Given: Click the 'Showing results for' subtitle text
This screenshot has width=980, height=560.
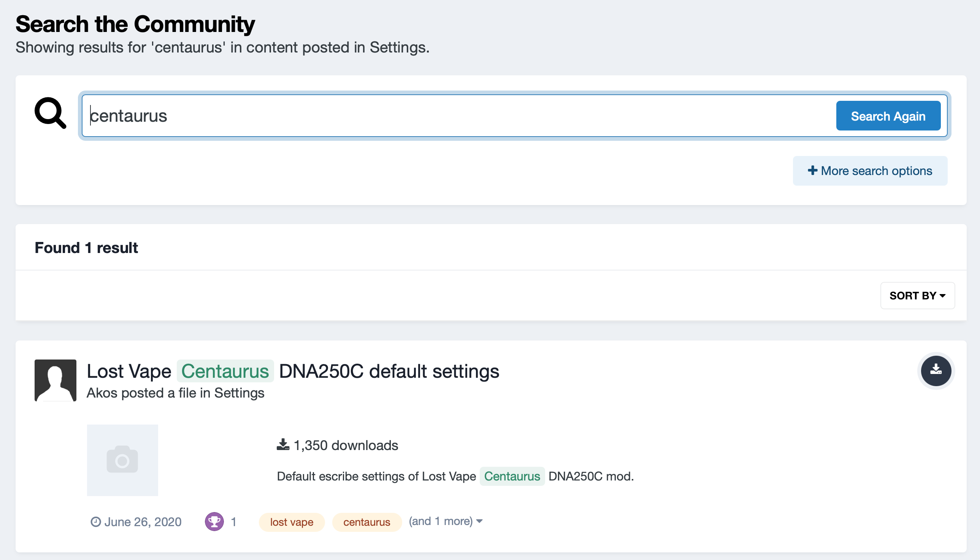Looking at the screenshot, I should pyautogui.click(x=222, y=48).
